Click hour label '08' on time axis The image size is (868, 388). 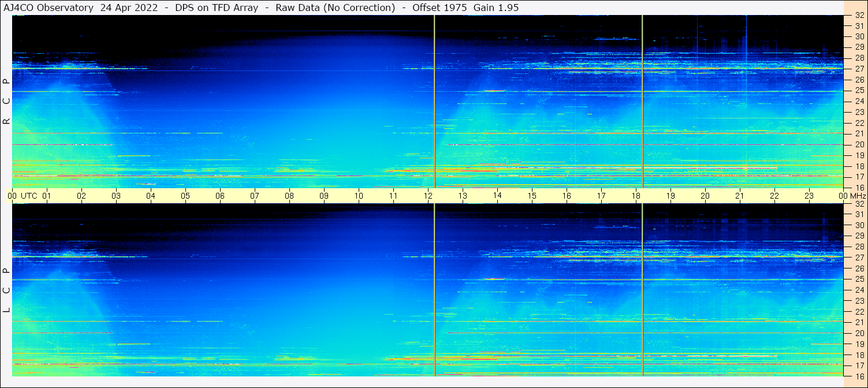click(289, 196)
